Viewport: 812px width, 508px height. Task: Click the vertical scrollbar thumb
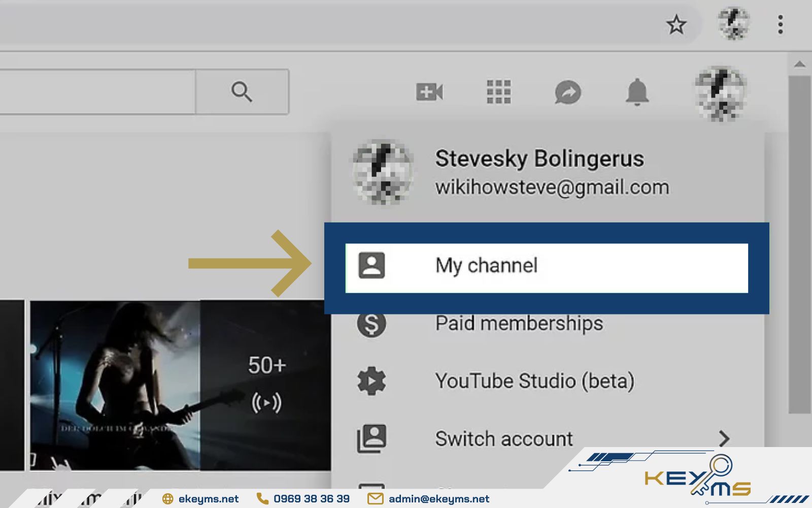[x=800, y=244]
